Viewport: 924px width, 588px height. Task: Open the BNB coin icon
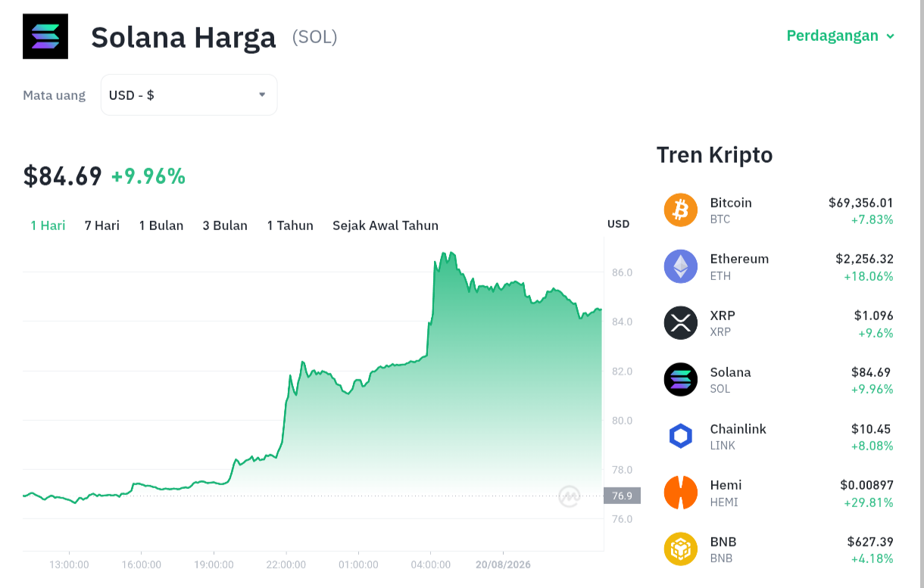click(681, 549)
